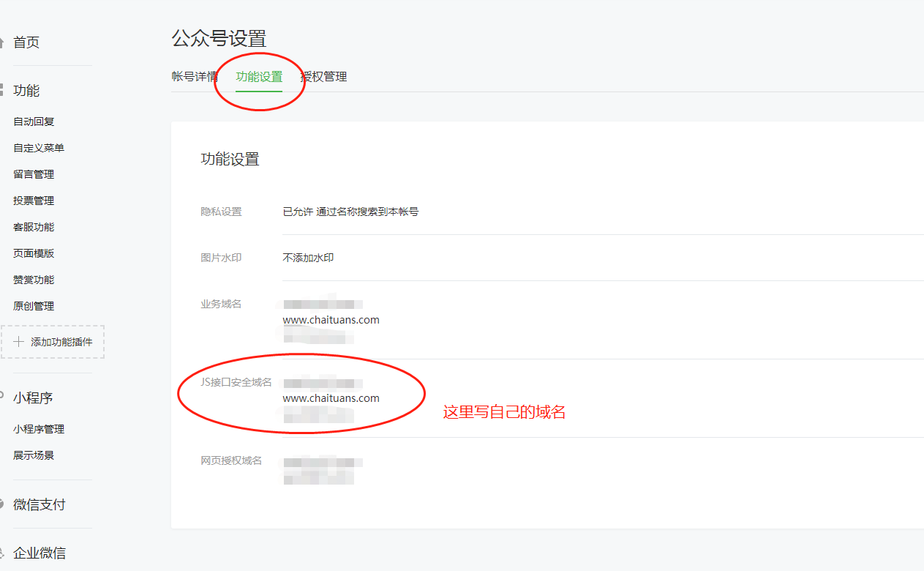This screenshot has height=571, width=924.
Task: Go to 自定义菜单 in the sidebar
Action: click(x=39, y=148)
